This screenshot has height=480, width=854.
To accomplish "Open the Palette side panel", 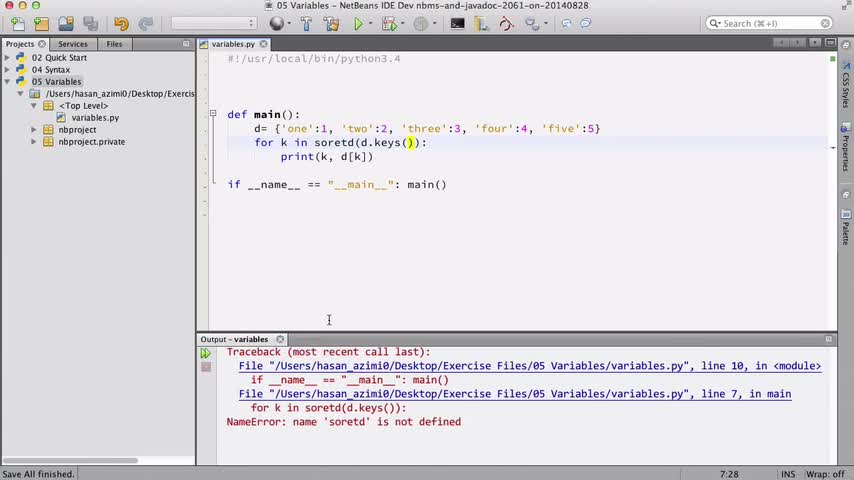I will (846, 227).
